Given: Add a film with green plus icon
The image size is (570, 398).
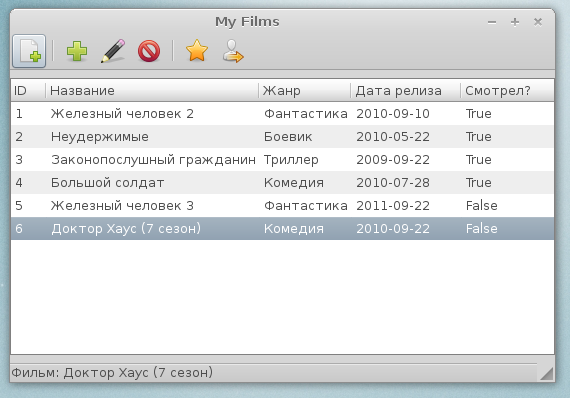Looking at the screenshot, I should pos(77,51).
